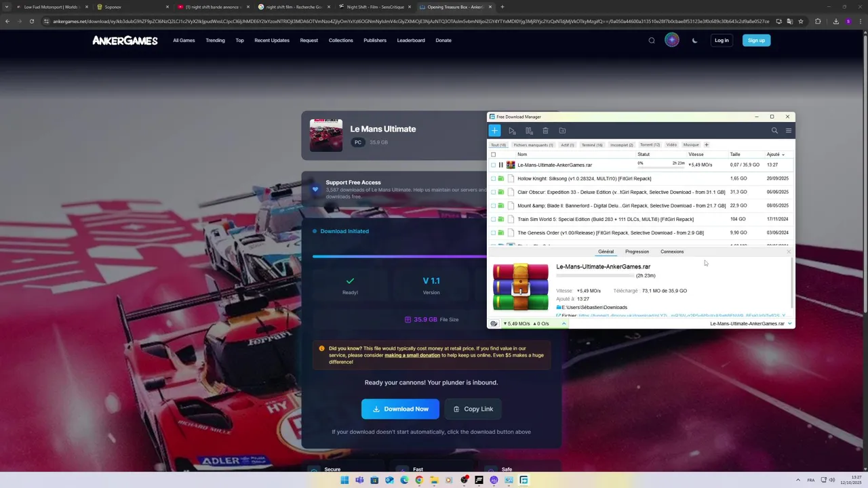868x488 pixels.
Task: Delete selected download with trash icon
Action: 545,131
